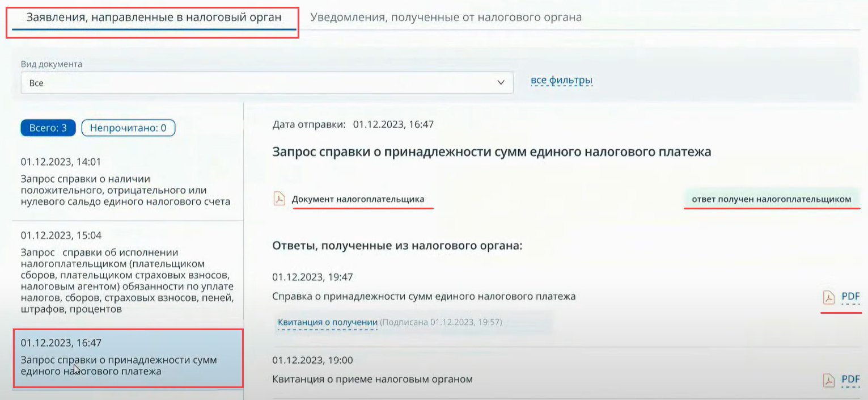Select 'Заявления, направленные в налоговый орган' tab

(154, 17)
